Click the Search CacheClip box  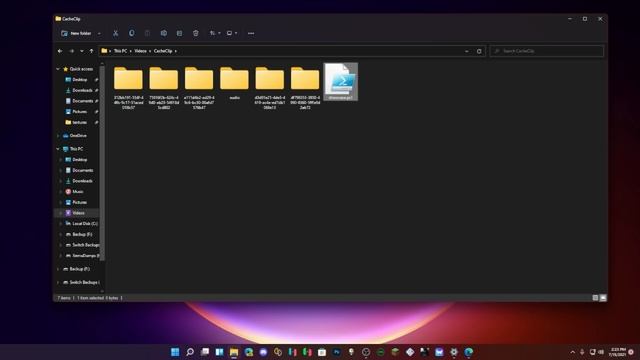pos(547,51)
